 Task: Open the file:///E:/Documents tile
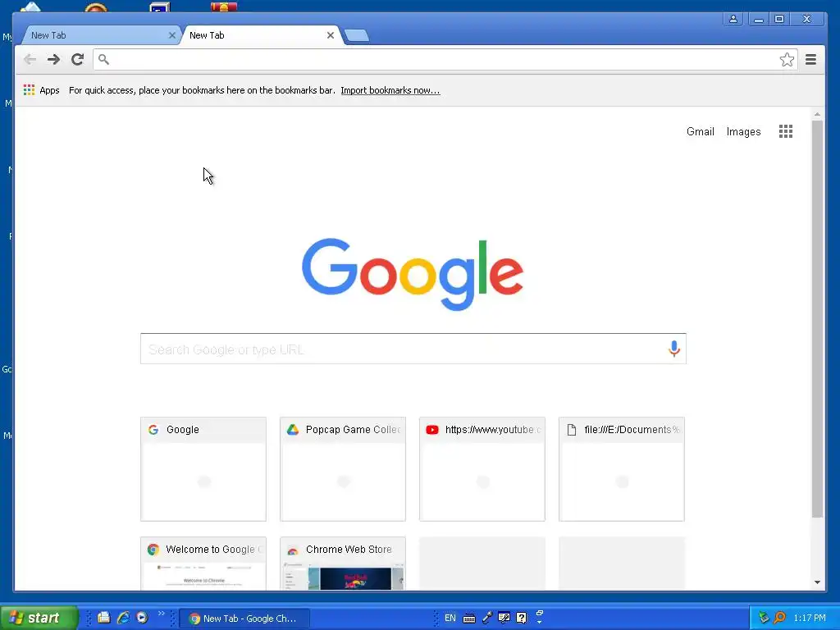click(x=622, y=469)
